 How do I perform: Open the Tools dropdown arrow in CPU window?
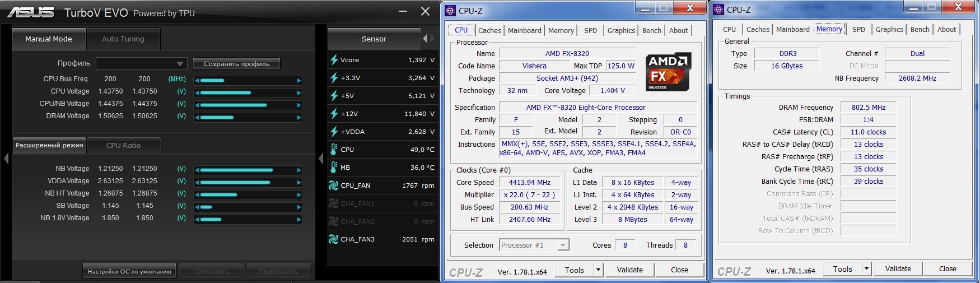(598, 270)
